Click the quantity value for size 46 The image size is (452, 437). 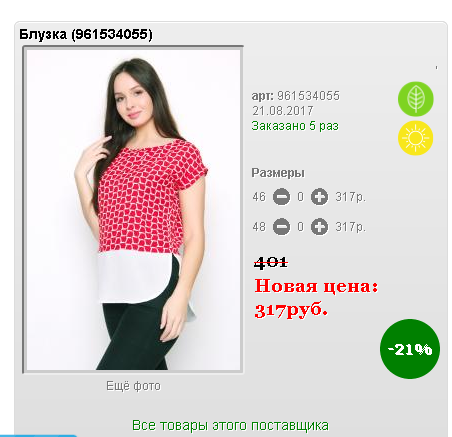point(300,197)
